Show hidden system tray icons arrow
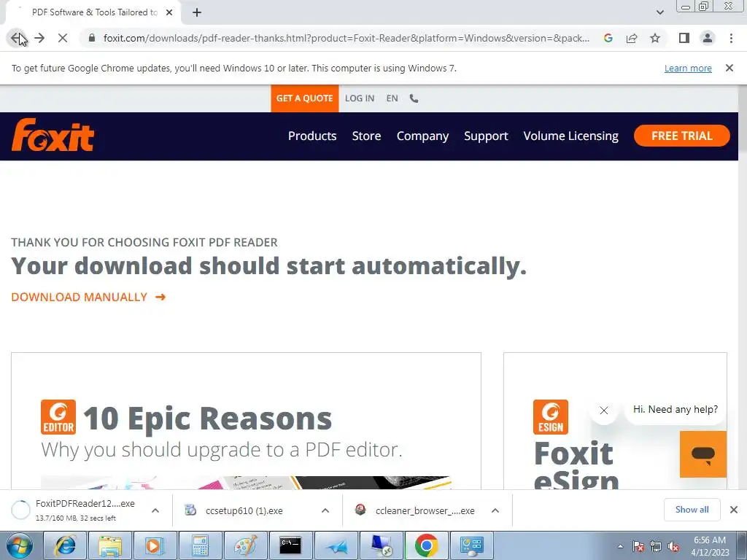Image resolution: width=747 pixels, height=560 pixels. click(620, 546)
